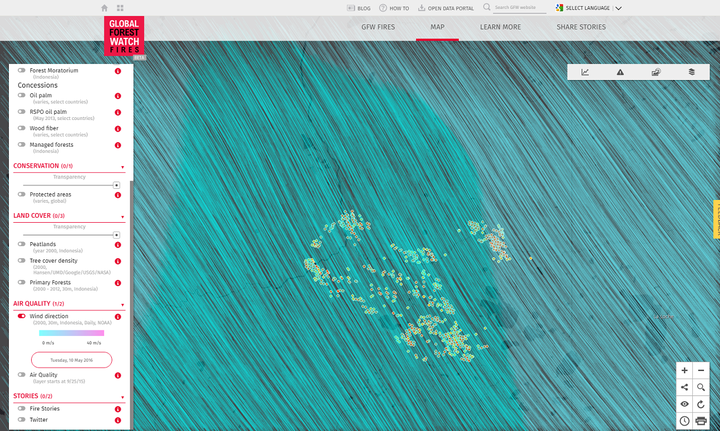Enable the Protected areas layer

coord(22,194)
